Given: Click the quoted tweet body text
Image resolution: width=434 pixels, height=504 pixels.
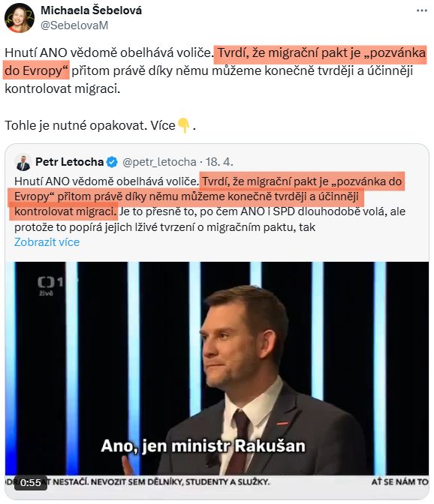Looking at the screenshot, I should click(x=209, y=204).
